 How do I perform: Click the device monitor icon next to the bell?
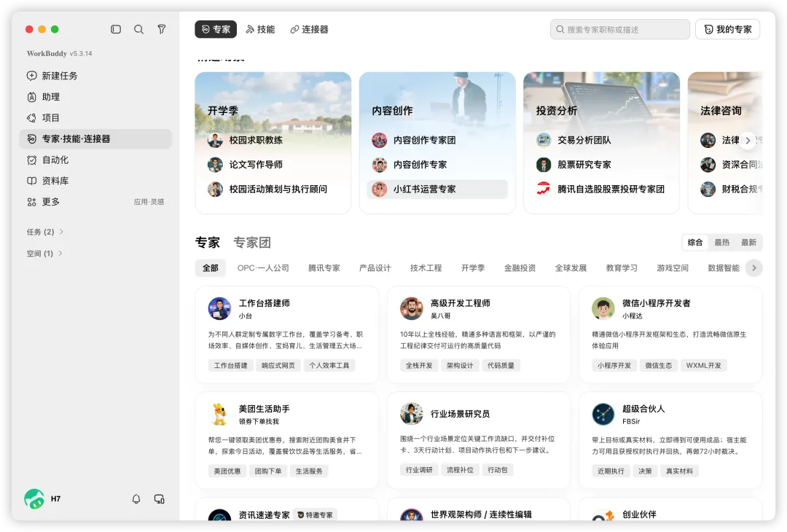[159, 499]
